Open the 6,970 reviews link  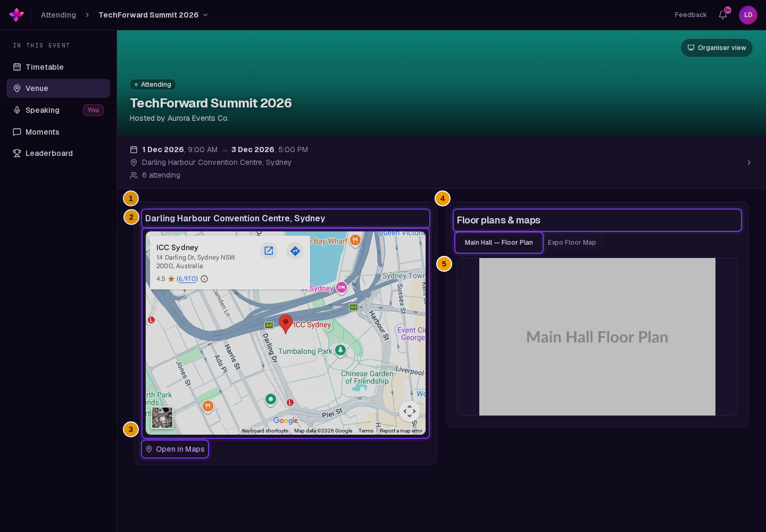(187, 279)
